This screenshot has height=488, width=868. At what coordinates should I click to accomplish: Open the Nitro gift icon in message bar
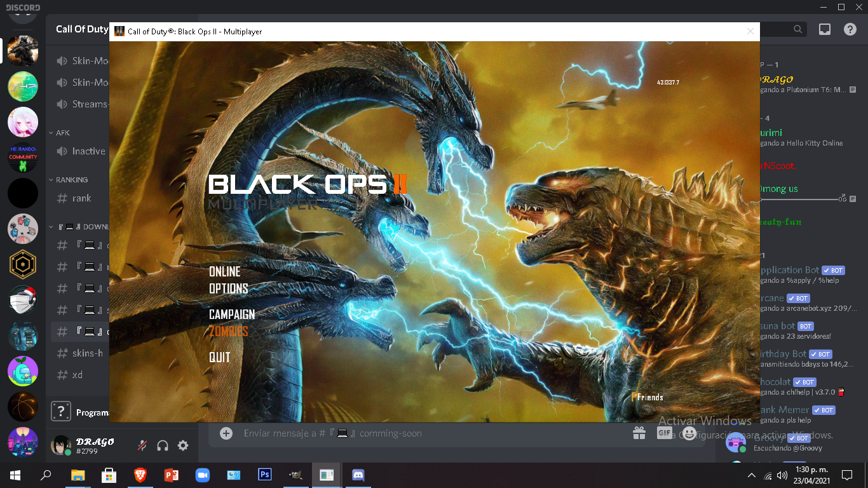point(639,433)
